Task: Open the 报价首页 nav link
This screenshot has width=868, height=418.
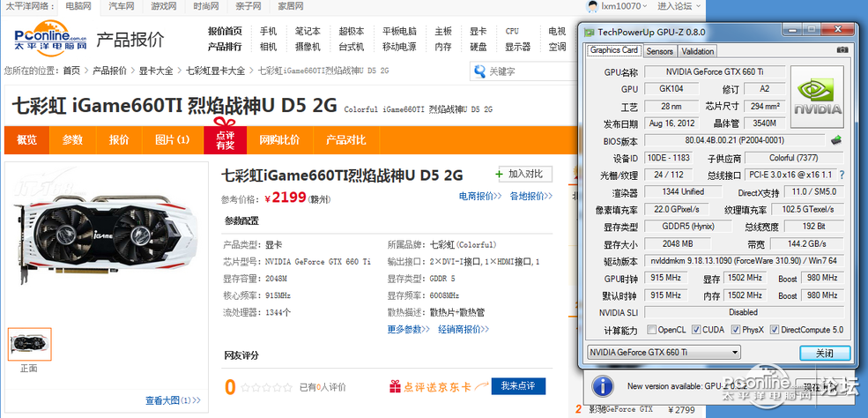Action: click(225, 31)
